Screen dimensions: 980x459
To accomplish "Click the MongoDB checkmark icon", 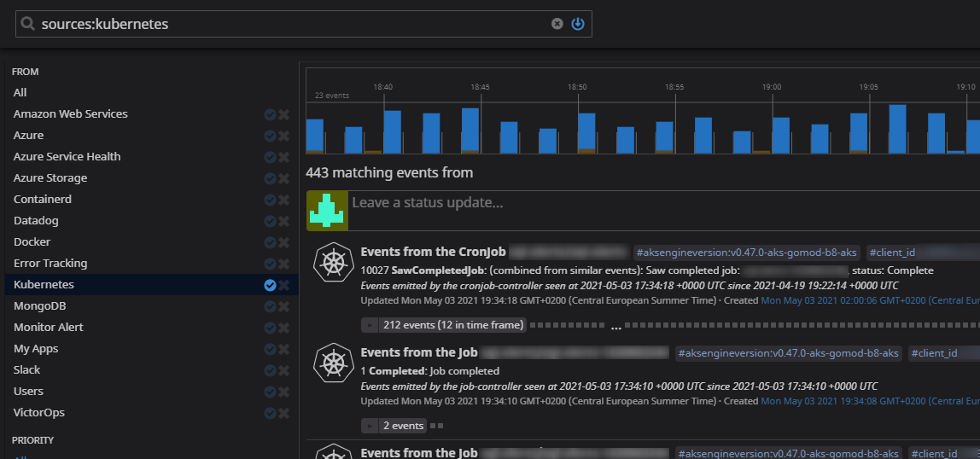I will pyautogui.click(x=270, y=306).
